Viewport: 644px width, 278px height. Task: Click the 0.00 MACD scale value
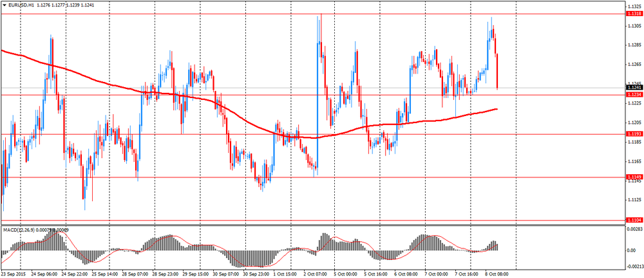(632, 250)
